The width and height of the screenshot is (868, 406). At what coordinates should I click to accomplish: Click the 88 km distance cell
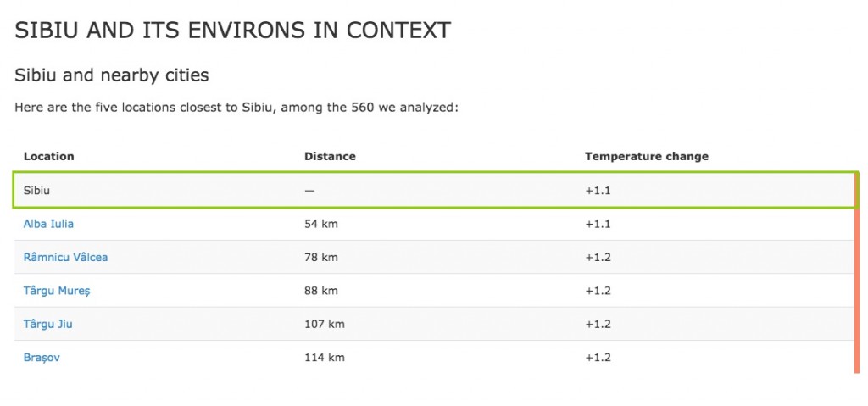(x=321, y=291)
